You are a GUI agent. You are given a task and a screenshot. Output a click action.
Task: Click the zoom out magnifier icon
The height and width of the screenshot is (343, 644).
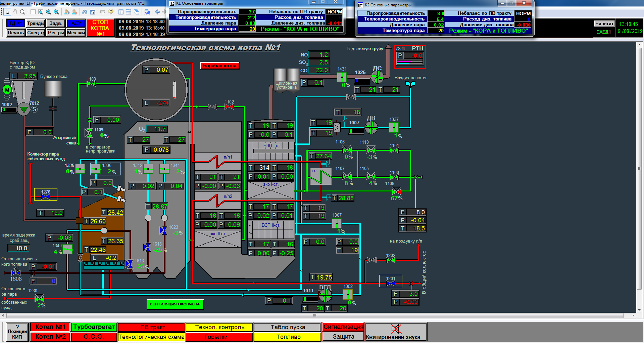pos(49,12)
